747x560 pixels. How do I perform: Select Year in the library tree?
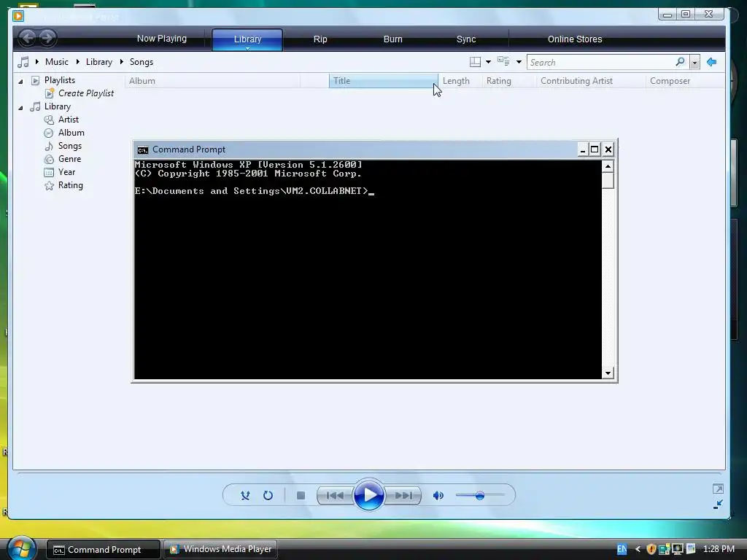[x=66, y=172]
